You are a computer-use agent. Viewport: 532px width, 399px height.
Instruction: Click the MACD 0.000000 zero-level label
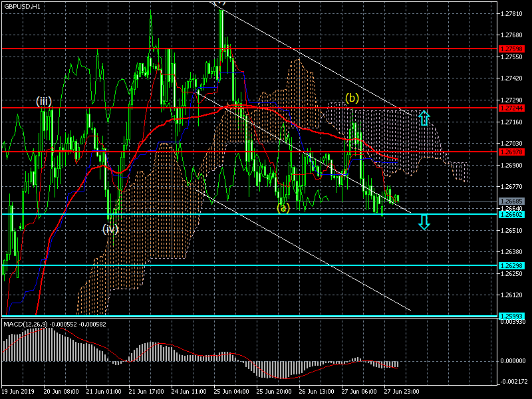click(513, 361)
